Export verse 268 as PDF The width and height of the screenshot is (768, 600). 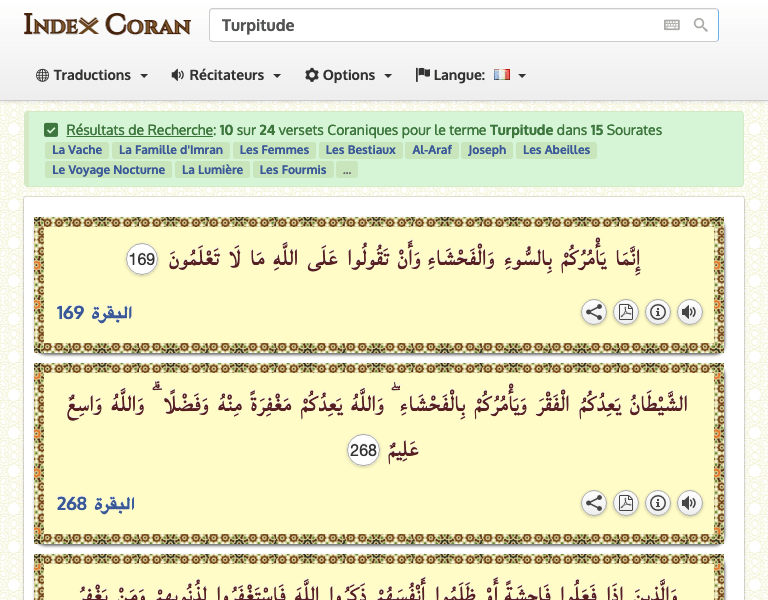tap(625, 503)
